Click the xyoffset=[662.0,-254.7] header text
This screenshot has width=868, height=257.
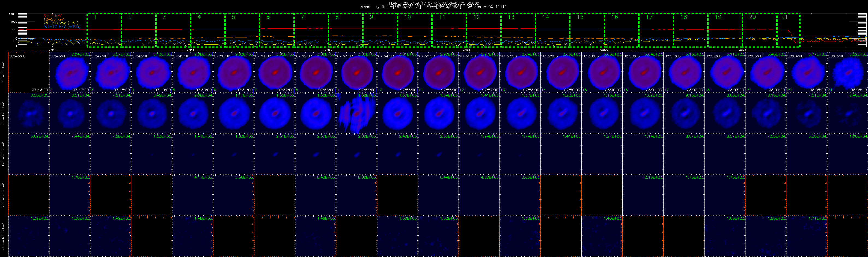click(x=398, y=7)
